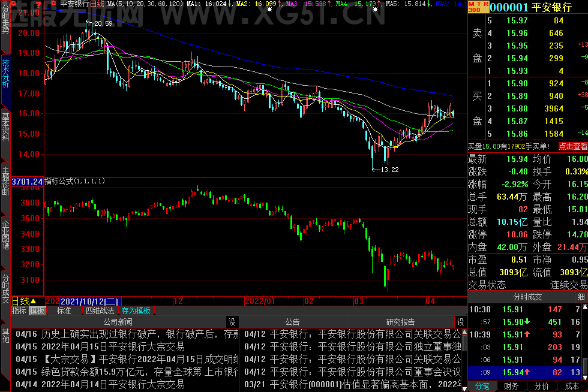Screen dimensions: 588x392
Task: Click red help question mark icon
Action: (x=38, y=4)
